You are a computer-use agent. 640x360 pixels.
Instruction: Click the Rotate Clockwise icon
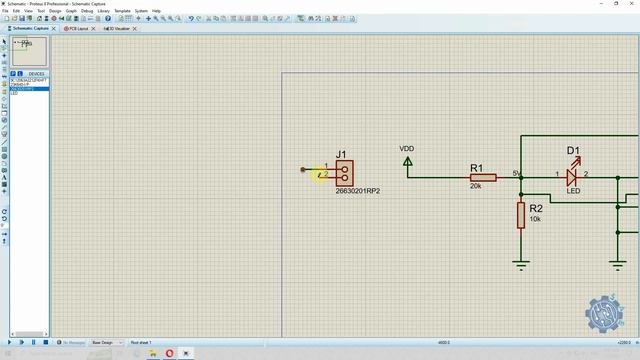click(4, 212)
